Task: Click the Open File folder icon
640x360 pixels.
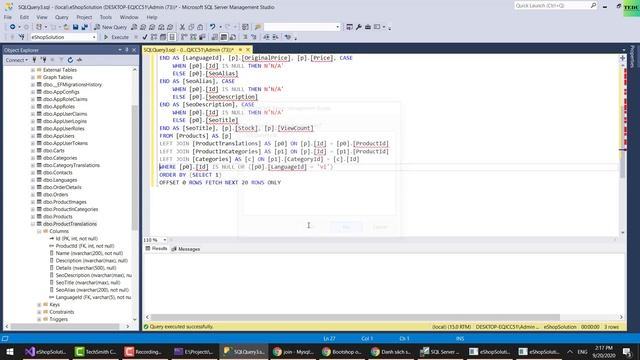Action: 66,27
